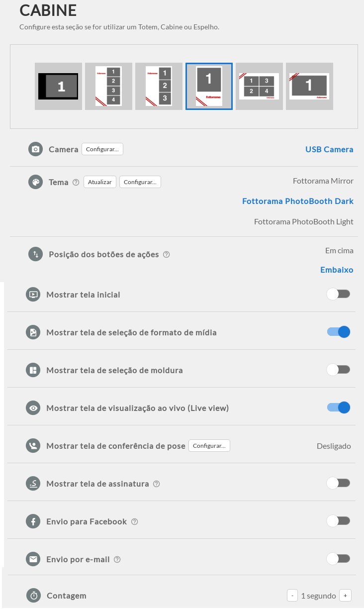The width and height of the screenshot is (364, 609).
Task: Click Configurar button next to Camera
Action: [x=102, y=149]
